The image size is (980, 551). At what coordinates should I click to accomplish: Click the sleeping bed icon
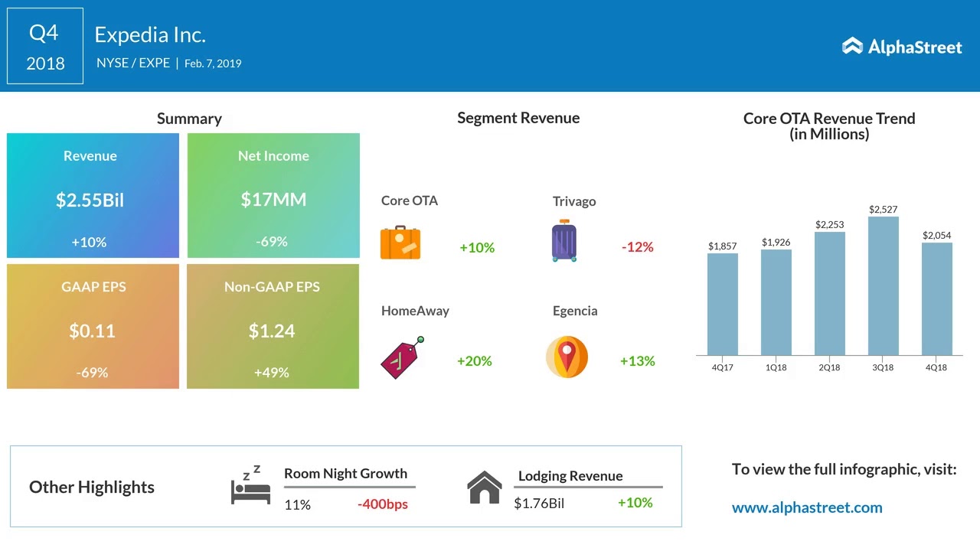[250, 485]
